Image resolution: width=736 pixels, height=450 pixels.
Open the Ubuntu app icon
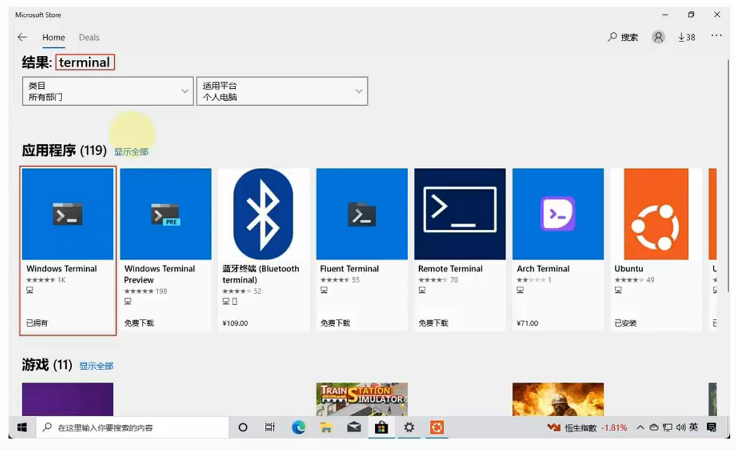[656, 214]
